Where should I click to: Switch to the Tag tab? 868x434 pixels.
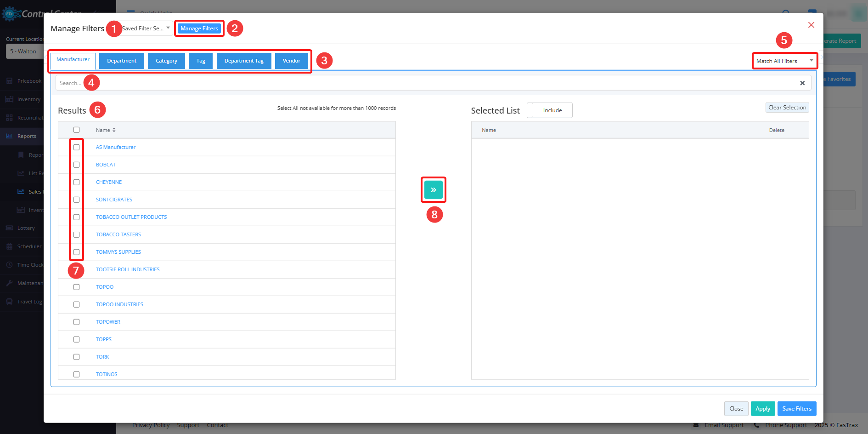(x=201, y=61)
